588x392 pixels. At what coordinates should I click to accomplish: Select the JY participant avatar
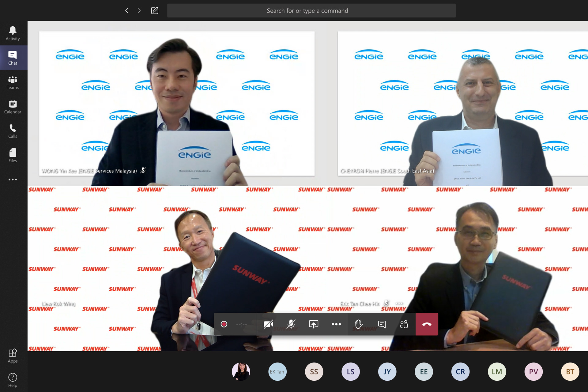click(x=387, y=371)
